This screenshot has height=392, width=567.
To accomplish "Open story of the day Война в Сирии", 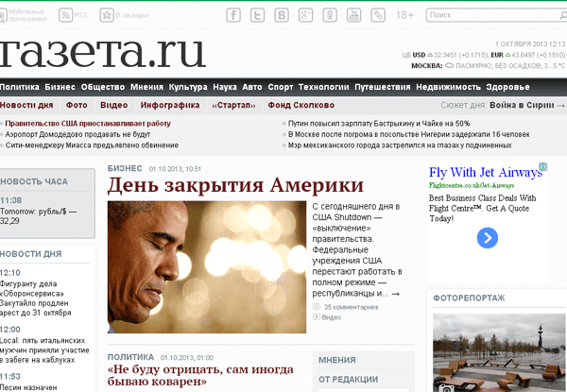I will [522, 105].
